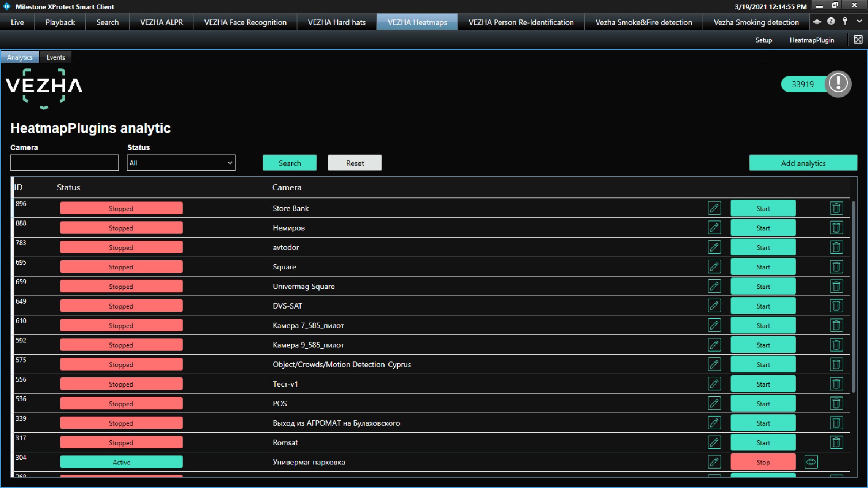Image resolution: width=868 pixels, height=488 pixels.
Task: Edit the Univermag Square analytic
Action: tap(714, 286)
